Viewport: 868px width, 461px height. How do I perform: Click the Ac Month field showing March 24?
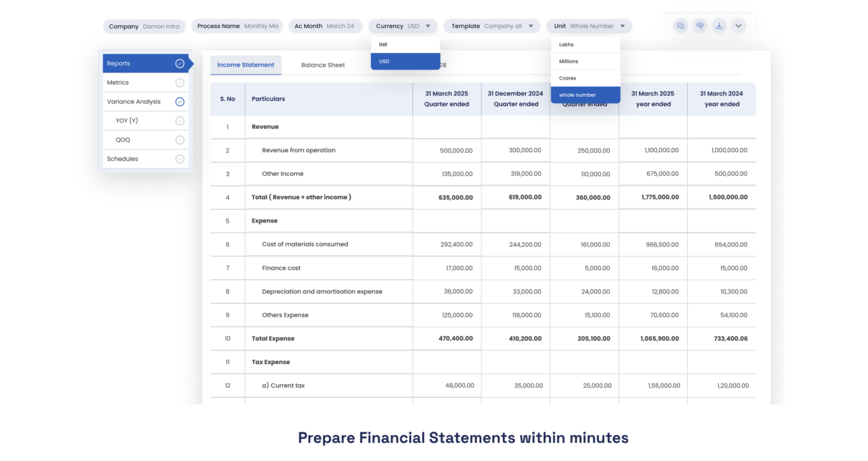click(326, 25)
